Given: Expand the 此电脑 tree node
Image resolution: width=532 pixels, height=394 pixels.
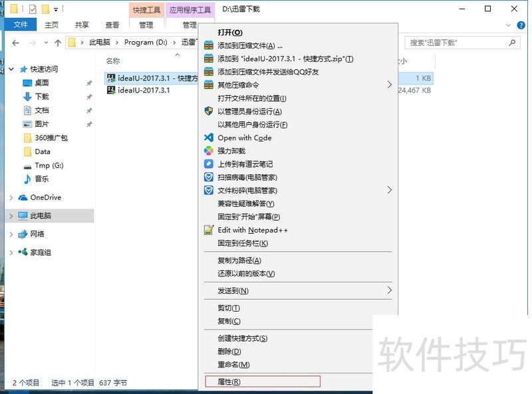Looking at the screenshot, I should [x=11, y=216].
